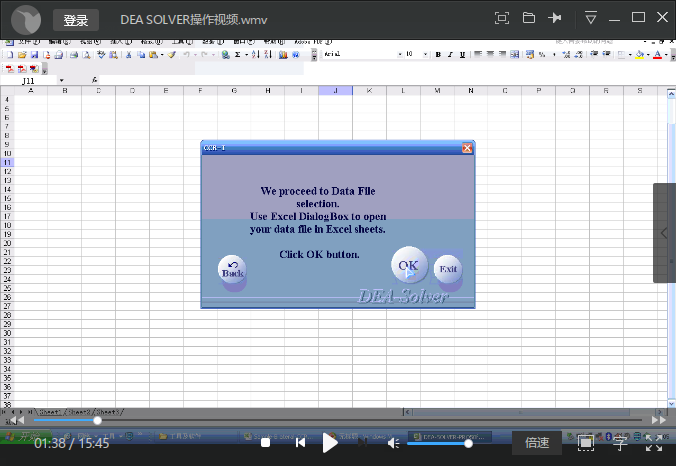The width and height of the screenshot is (676, 466).
Task: Click the video progress bar handle
Action: click(x=97, y=420)
